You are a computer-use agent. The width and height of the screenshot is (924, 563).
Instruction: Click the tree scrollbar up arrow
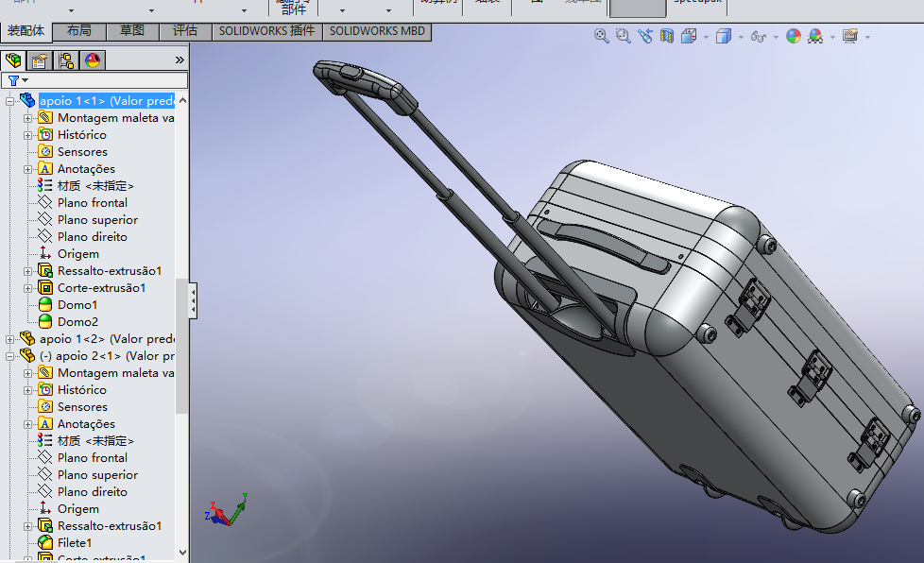point(182,101)
